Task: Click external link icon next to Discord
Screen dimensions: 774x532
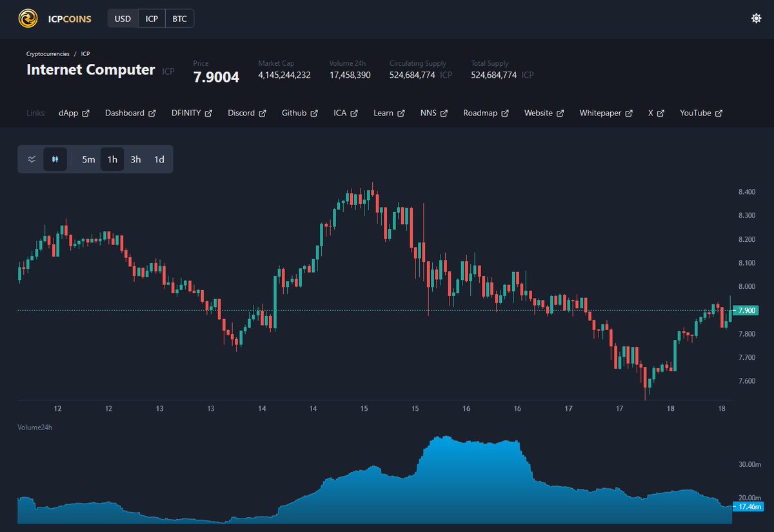Action: point(263,113)
